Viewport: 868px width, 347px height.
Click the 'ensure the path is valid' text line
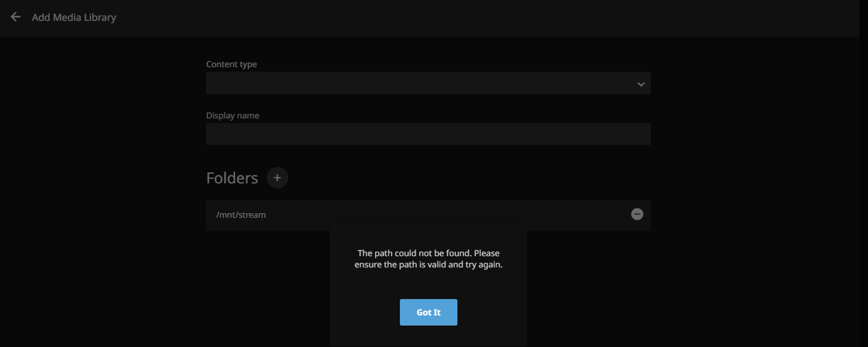[x=428, y=265]
